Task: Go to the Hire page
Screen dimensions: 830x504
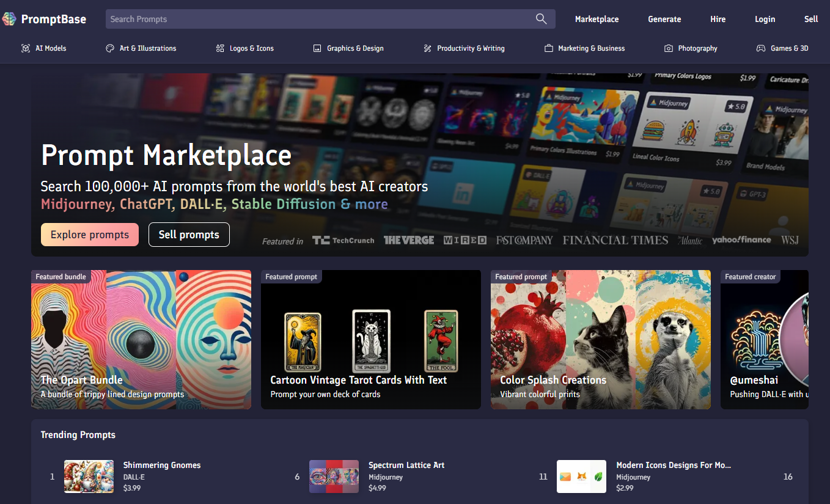Action: [x=718, y=19]
